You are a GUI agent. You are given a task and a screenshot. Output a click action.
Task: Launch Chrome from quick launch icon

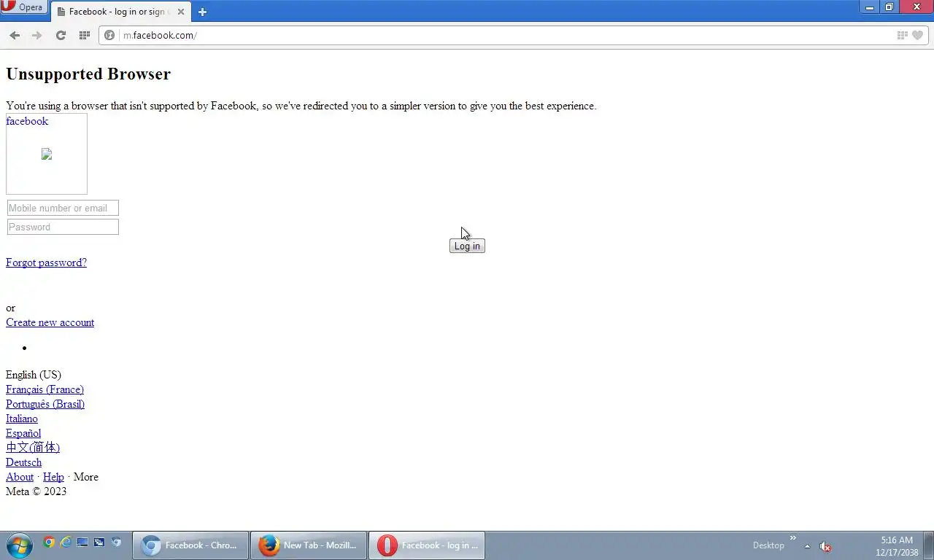tap(49, 542)
